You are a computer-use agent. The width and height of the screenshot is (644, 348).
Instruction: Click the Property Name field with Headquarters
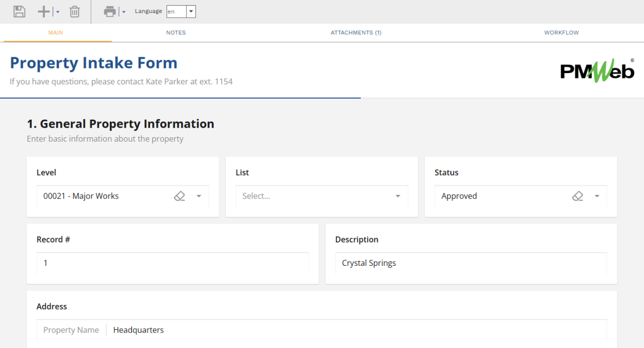tap(357, 330)
